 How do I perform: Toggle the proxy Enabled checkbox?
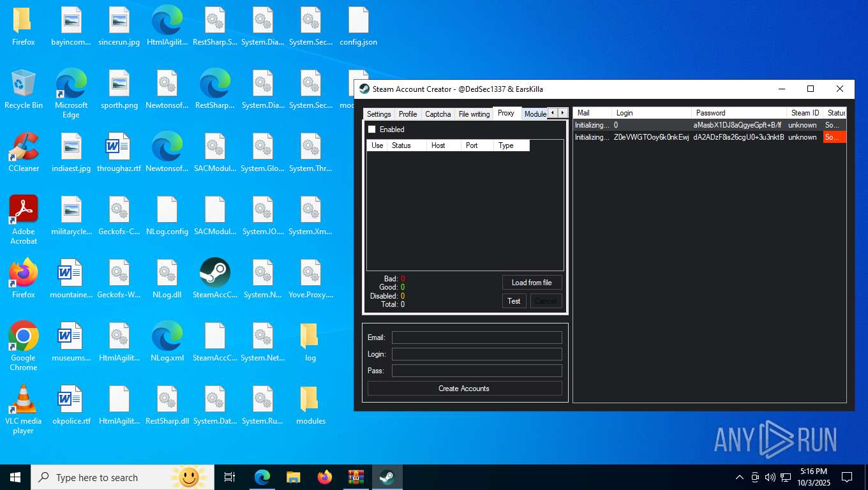click(372, 130)
